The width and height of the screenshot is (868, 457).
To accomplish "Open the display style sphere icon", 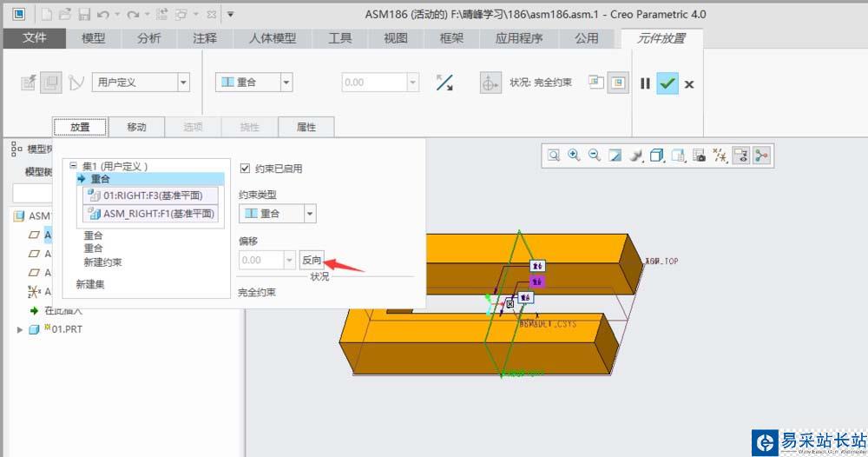I will click(x=636, y=156).
